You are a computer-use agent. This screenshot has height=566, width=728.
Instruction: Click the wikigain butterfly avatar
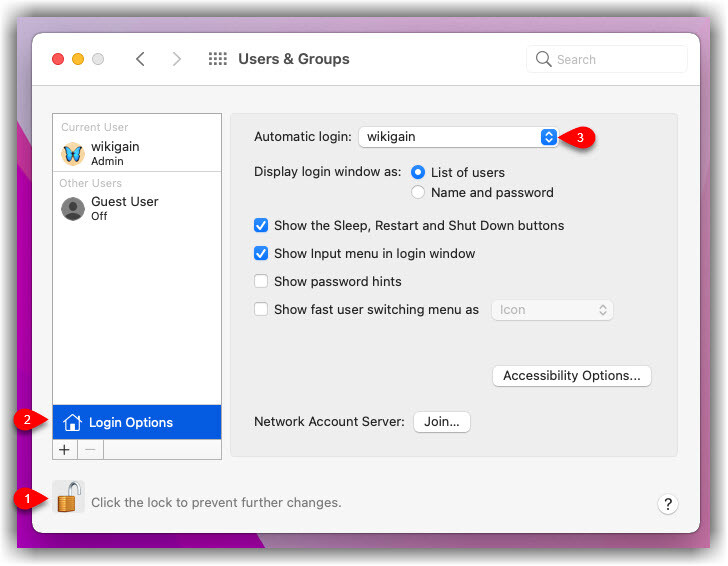click(73, 153)
